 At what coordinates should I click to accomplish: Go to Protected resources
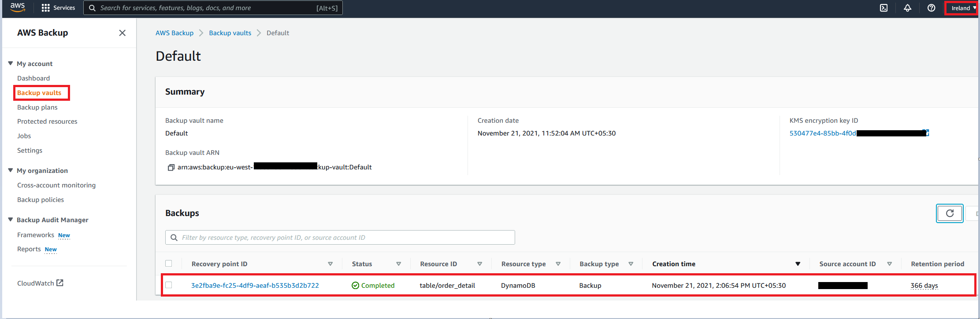point(47,121)
